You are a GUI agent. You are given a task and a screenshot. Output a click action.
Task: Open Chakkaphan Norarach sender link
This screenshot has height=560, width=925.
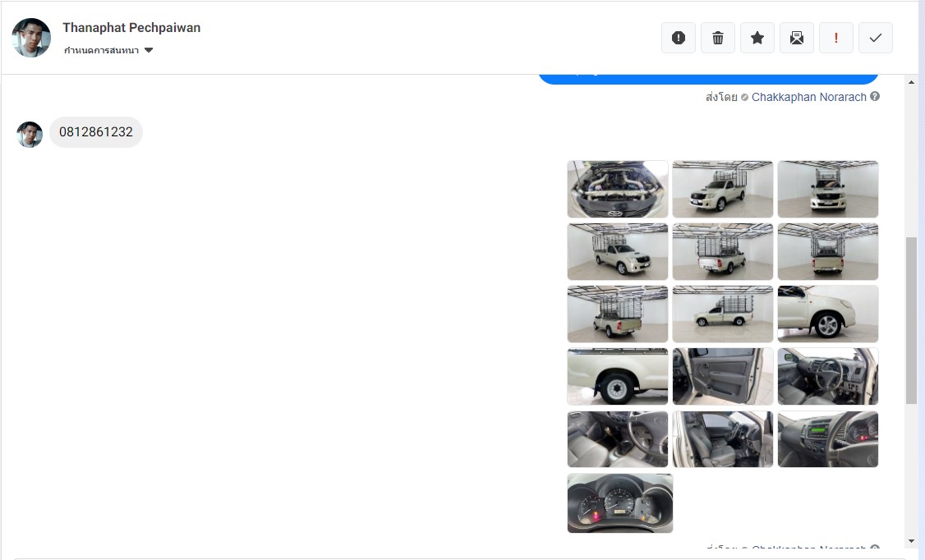808,97
